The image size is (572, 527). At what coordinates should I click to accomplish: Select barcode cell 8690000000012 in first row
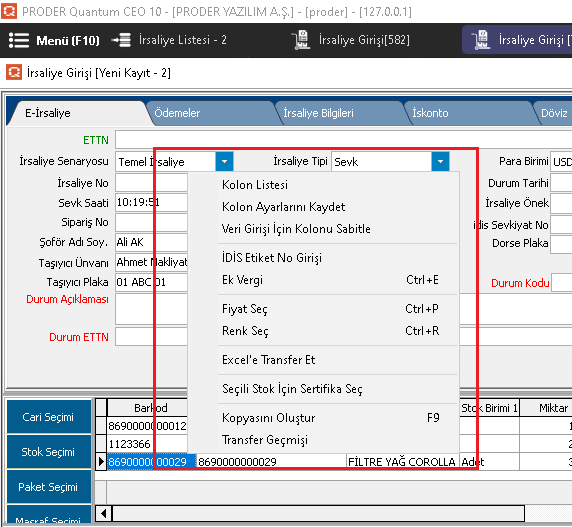(147, 426)
